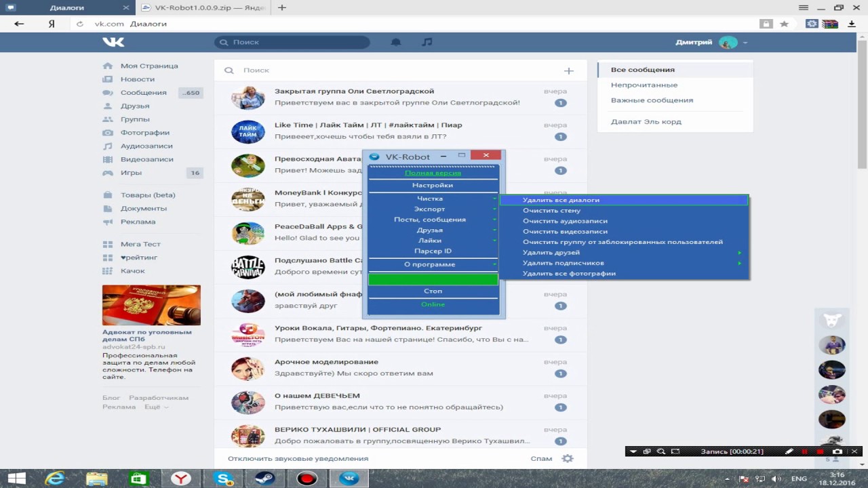Open a new browser tab
This screenshot has height=488, width=868.
click(x=282, y=7)
